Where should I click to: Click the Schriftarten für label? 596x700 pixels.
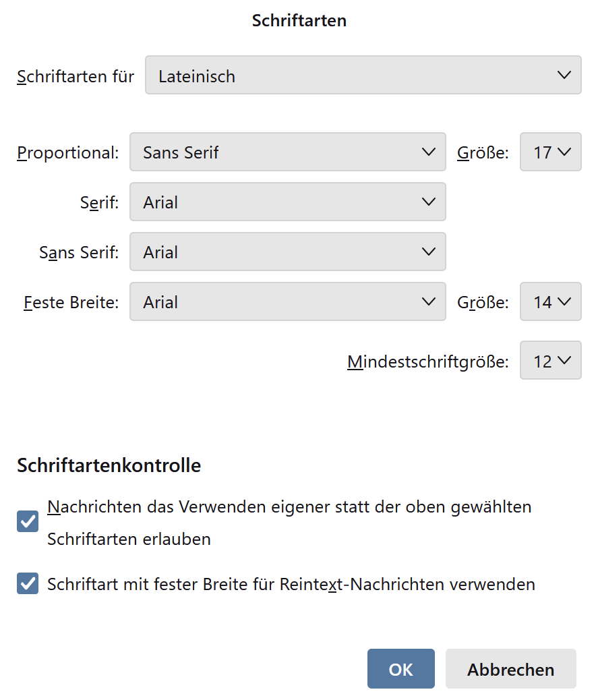pos(76,76)
